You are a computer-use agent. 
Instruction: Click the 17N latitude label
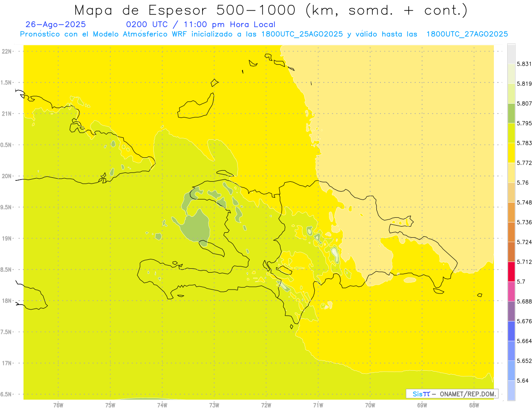pos(7,363)
